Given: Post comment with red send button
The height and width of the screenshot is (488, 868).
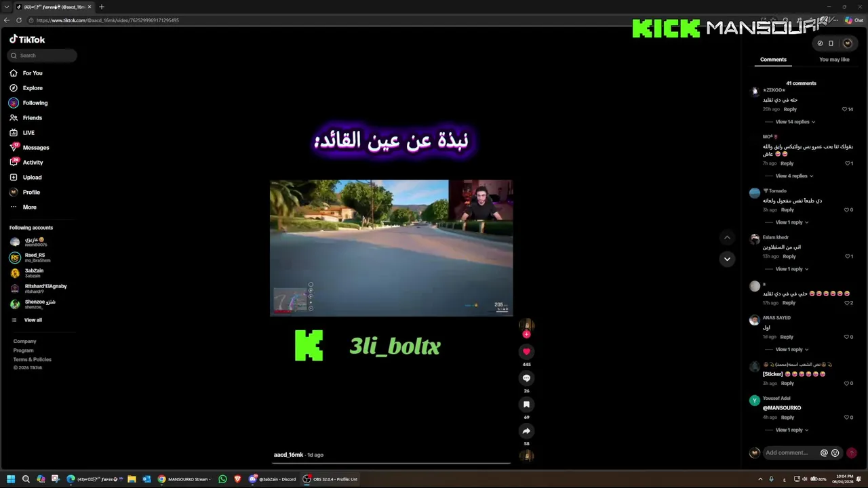Looking at the screenshot, I should (x=852, y=453).
